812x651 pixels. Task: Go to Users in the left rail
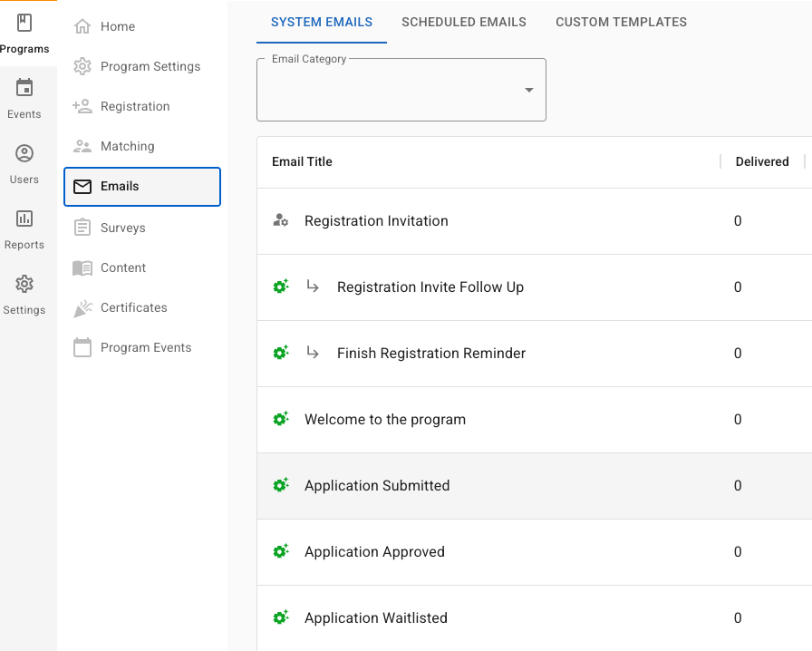24,154
